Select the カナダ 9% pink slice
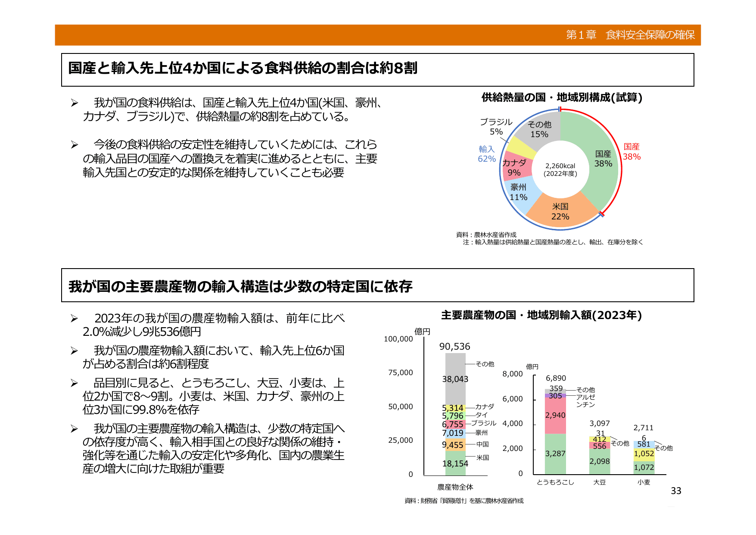Viewport: 756px width, 535px height. 515,166
